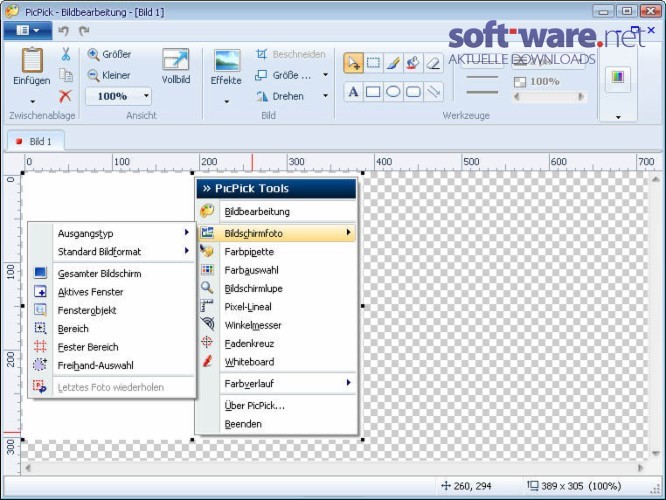This screenshot has height=500, width=666.
Task: Open the Effekte picture icon
Action: 226,60
